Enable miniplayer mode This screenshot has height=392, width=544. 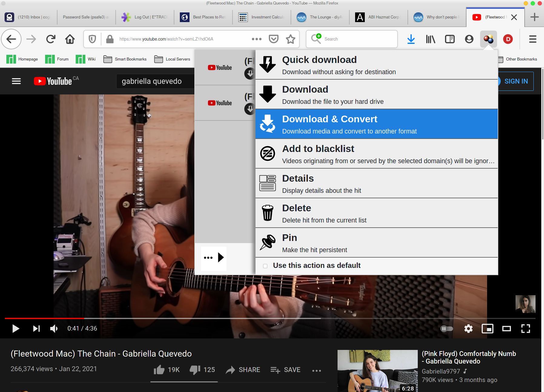click(487, 328)
